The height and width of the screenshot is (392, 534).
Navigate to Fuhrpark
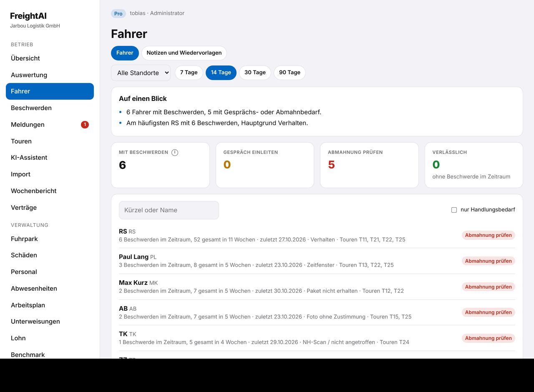coord(50,239)
